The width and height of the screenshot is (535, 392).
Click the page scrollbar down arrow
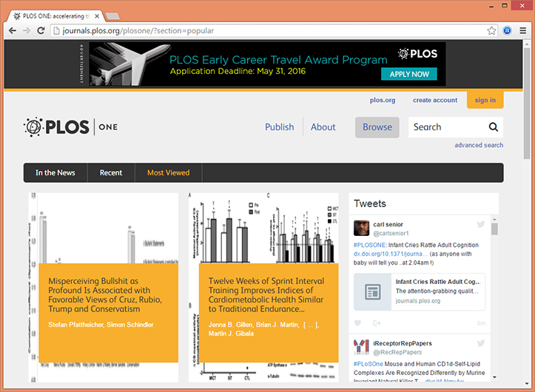[527, 383]
